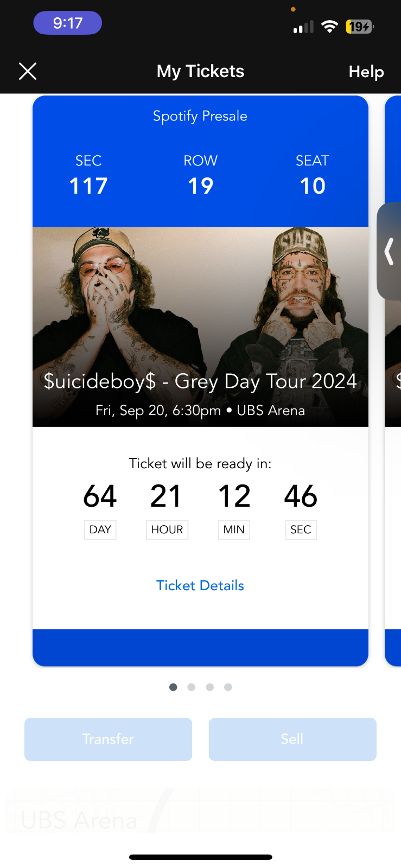Select the first pagination dot
This screenshot has height=868, width=401.
tap(173, 687)
